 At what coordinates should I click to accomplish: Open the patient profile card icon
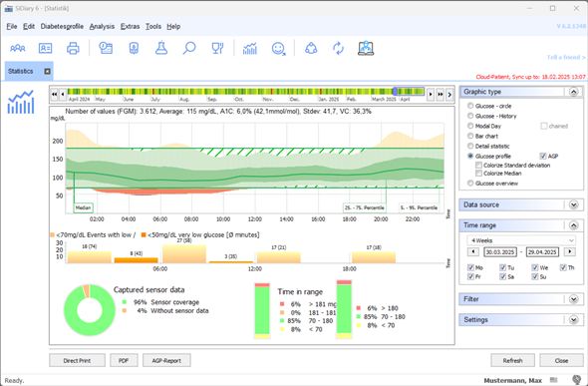tap(46, 49)
